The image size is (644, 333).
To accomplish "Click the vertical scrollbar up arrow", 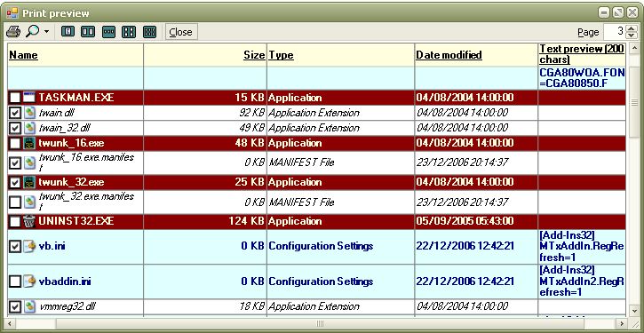I will coord(634,49).
